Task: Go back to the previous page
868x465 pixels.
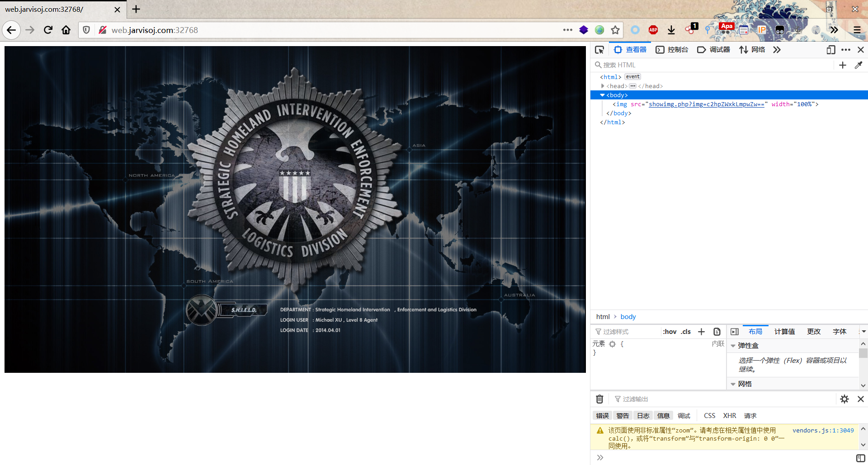Action: (11, 30)
